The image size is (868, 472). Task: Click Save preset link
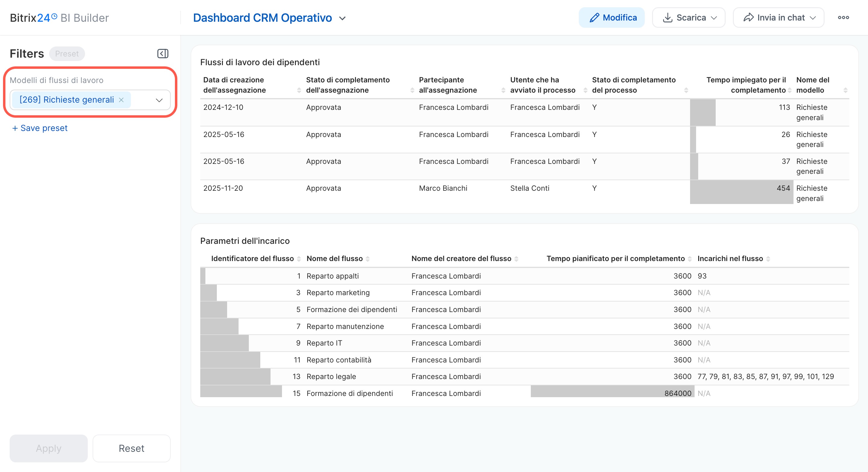coord(40,128)
